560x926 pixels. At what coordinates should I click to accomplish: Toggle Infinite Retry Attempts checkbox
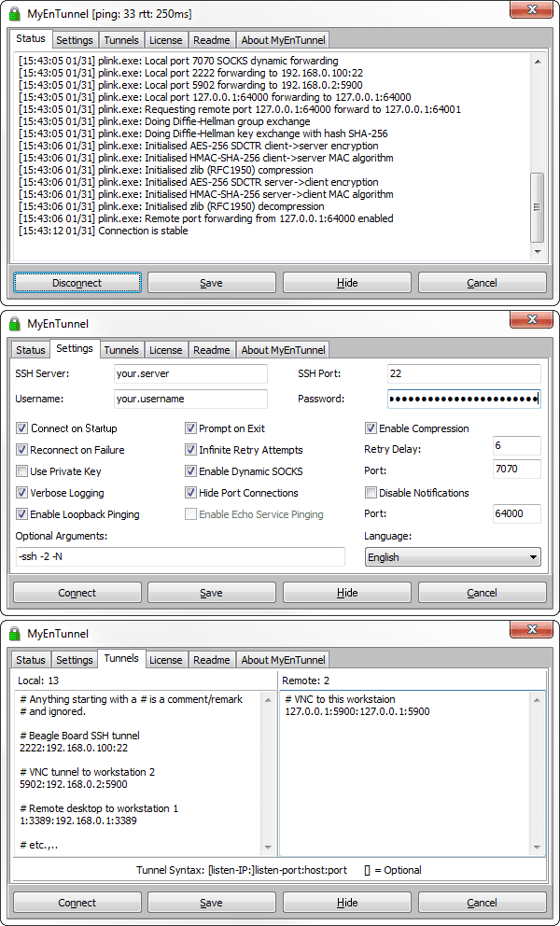click(190, 450)
